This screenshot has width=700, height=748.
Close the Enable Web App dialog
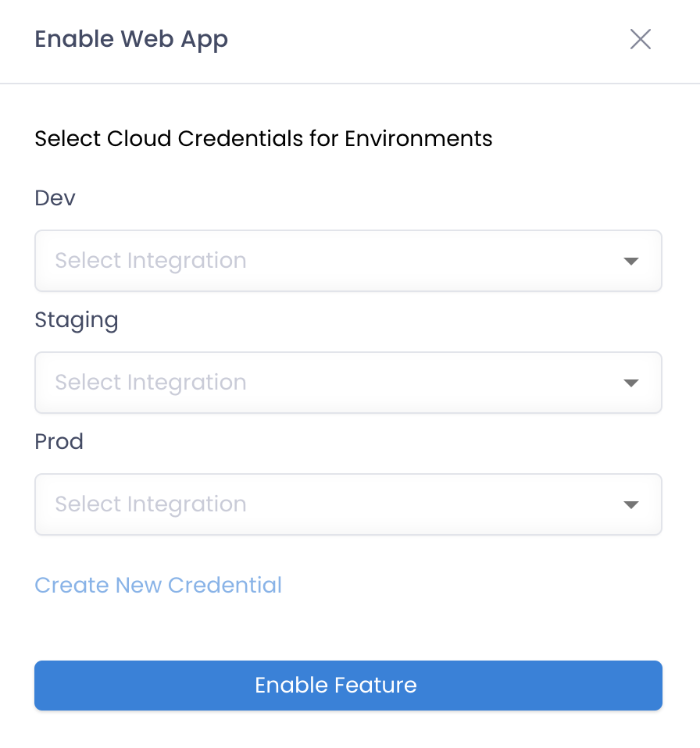tap(641, 39)
